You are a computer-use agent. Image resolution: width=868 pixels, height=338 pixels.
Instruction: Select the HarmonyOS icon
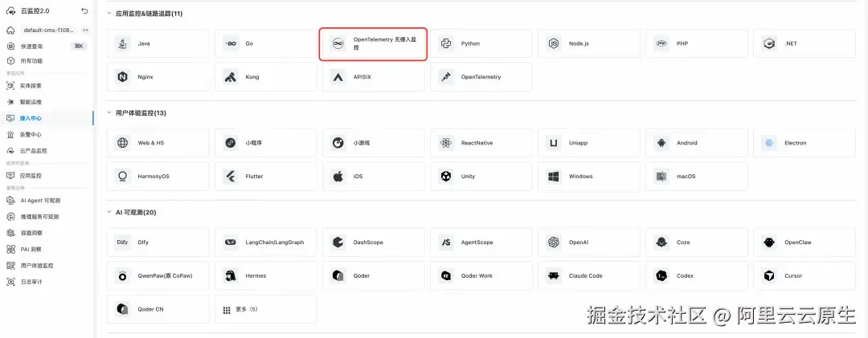[123, 177]
